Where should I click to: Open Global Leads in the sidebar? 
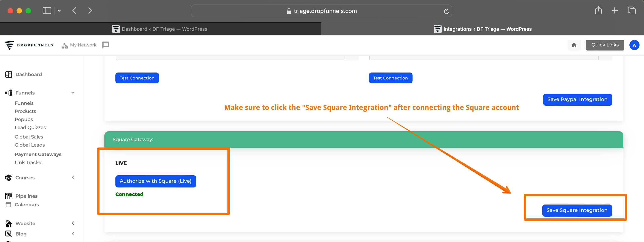pos(30,145)
